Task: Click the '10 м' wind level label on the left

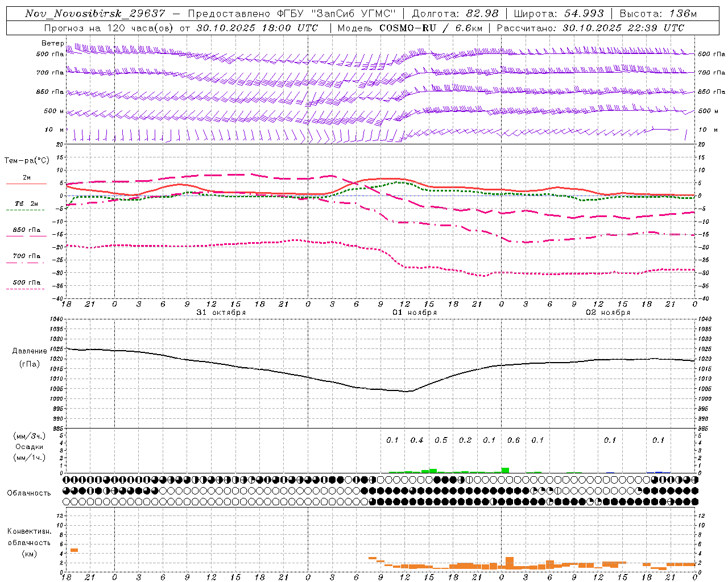Action: [x=55, y=130]
